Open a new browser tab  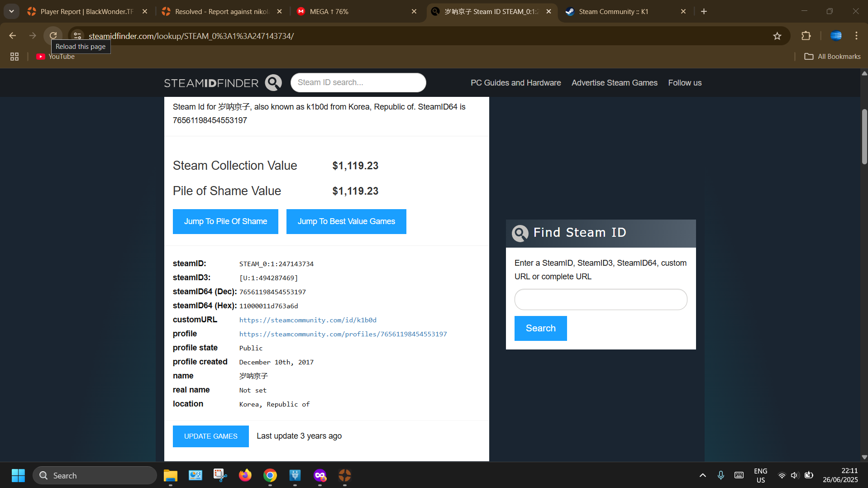click(704, 11)
